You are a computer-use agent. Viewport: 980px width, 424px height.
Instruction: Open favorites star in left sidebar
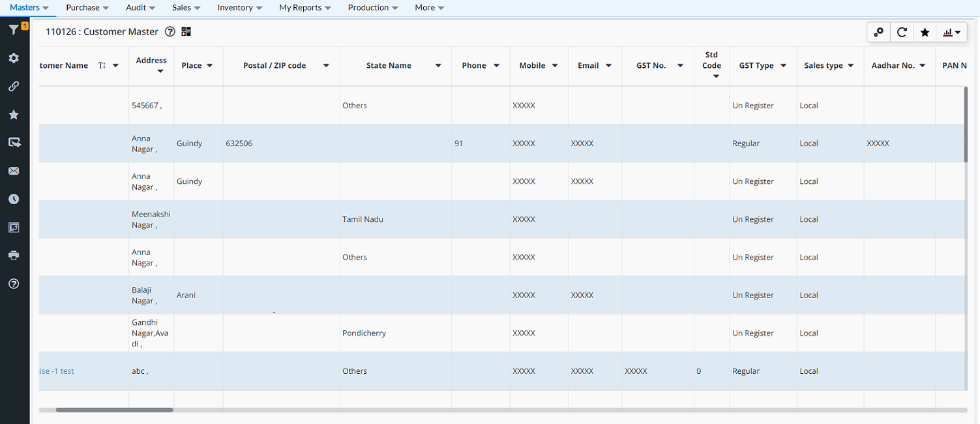[x=14, y=115]
